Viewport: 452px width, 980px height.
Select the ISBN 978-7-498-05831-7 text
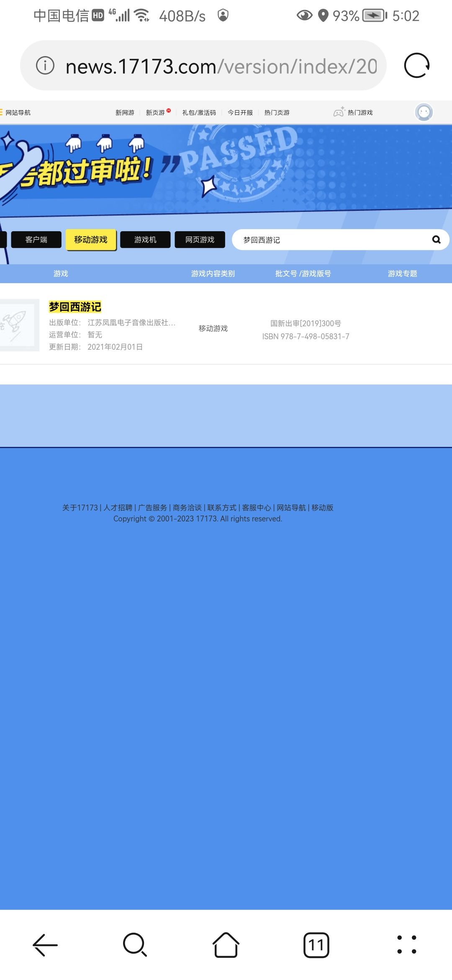[306, 336]
